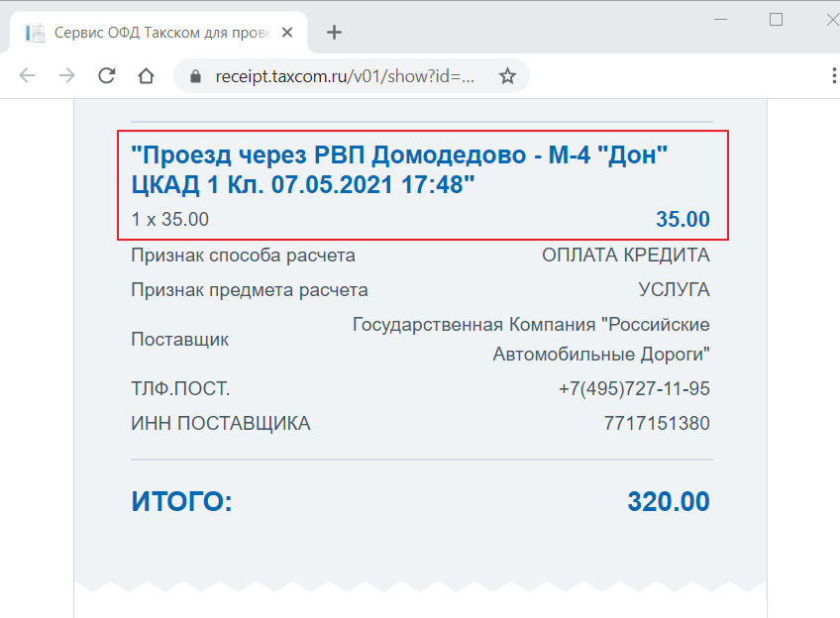Click the supplier phone number +7(495)727-11-95

click(634, 389)
